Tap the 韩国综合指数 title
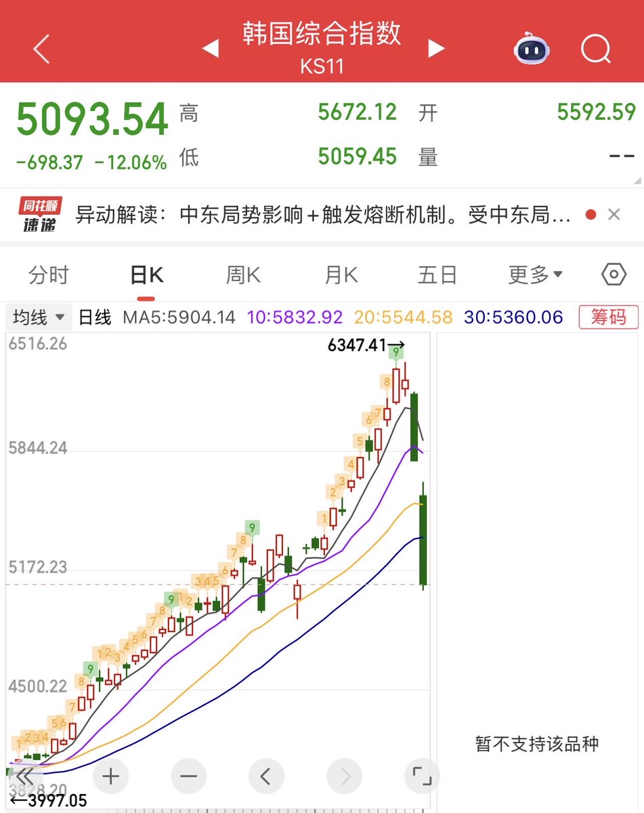Image resolution: width=644 pixels, height=813 pixels. point(322,34)
